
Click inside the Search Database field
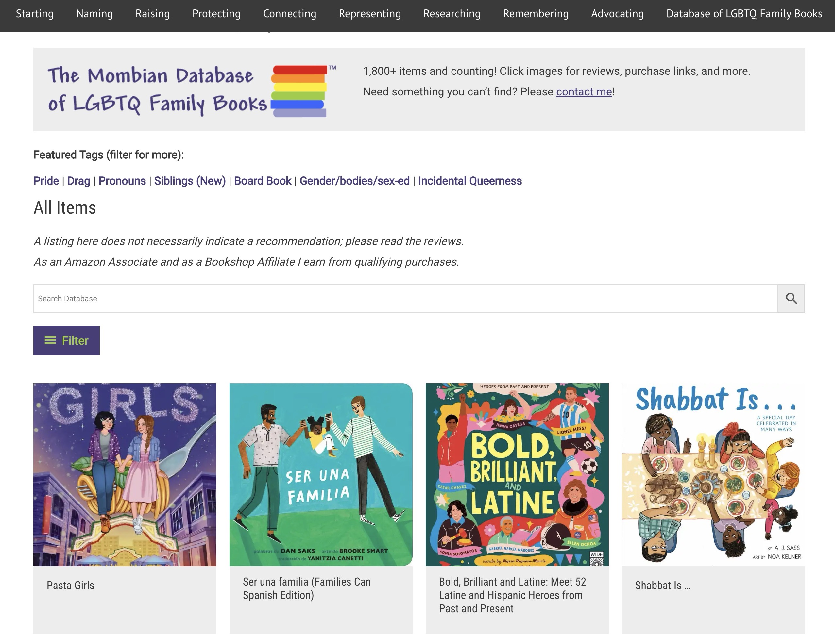(x=405, y=299)
